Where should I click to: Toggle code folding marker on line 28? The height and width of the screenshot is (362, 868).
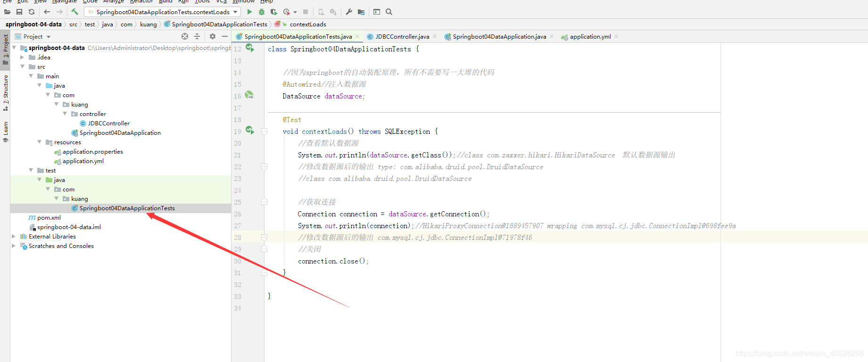[x=265, y=238]
